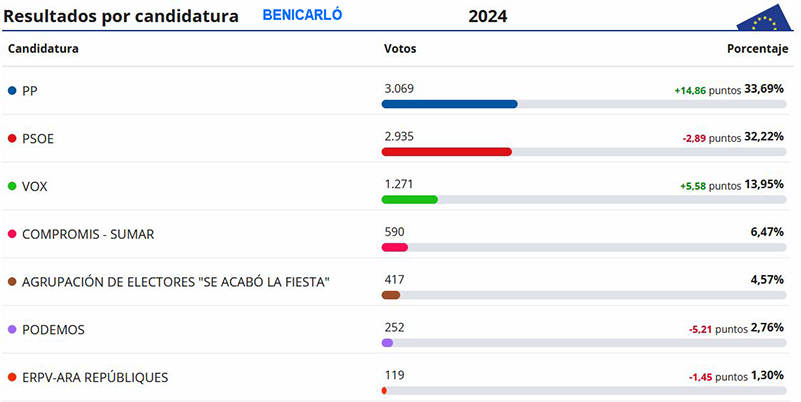Viewport: 801px width, 402px height.
Task: Select the PSOE red vote bar
Action: [446, 152]
